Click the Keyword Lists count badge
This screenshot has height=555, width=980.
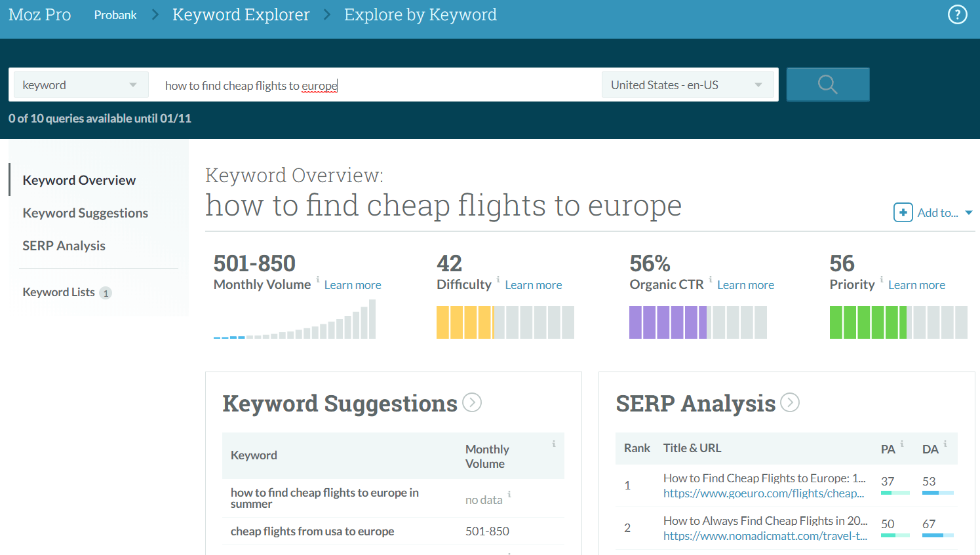coord(106,293)
